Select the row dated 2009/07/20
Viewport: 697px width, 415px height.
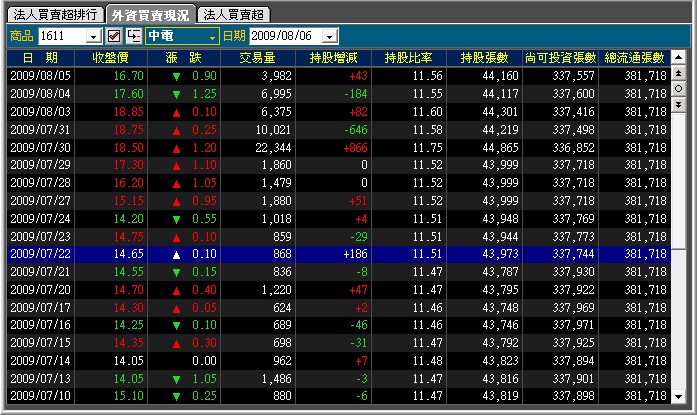(x=339, y=289)
